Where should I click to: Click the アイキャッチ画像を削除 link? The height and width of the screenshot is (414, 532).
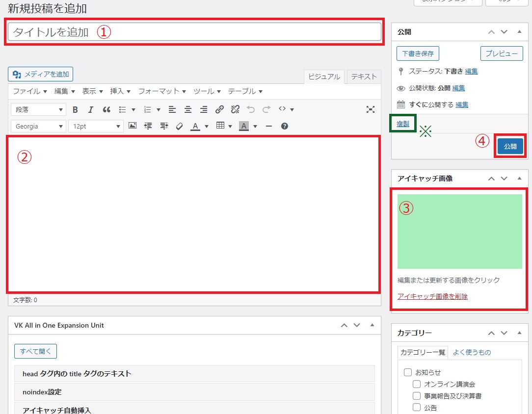432,296
